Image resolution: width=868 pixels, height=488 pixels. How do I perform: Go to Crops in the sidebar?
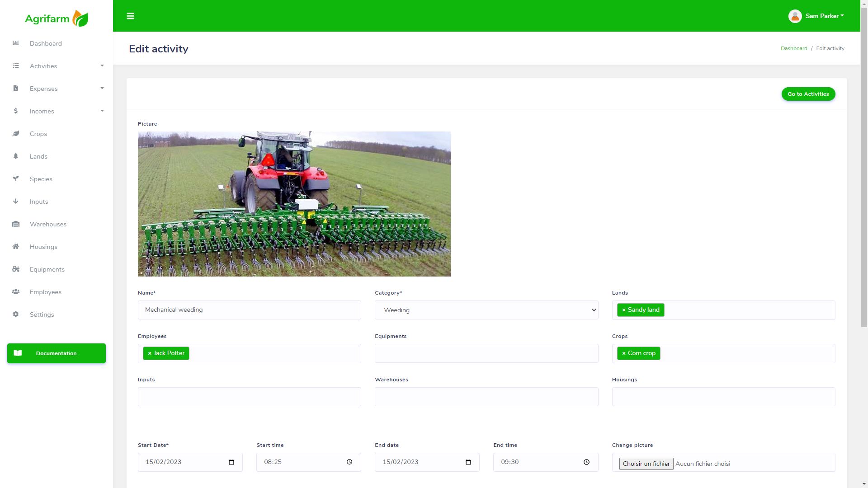pyautogui.click(x=38, y=134)
